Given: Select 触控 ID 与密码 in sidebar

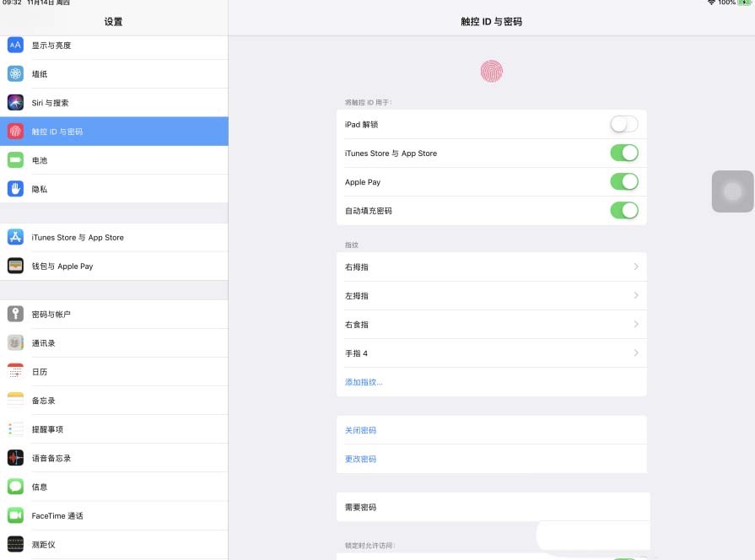Looking at the screenshot, I should [x=114, y=132].
